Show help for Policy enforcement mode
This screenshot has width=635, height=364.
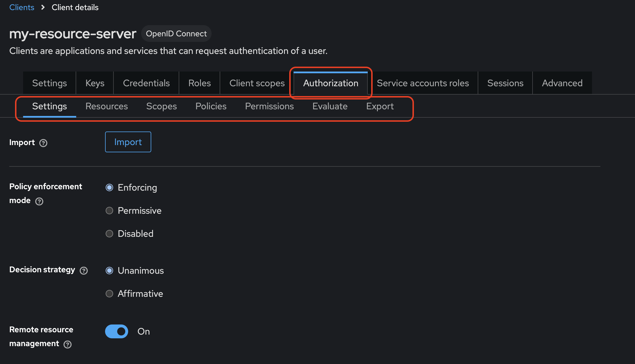tap(39, 201)
